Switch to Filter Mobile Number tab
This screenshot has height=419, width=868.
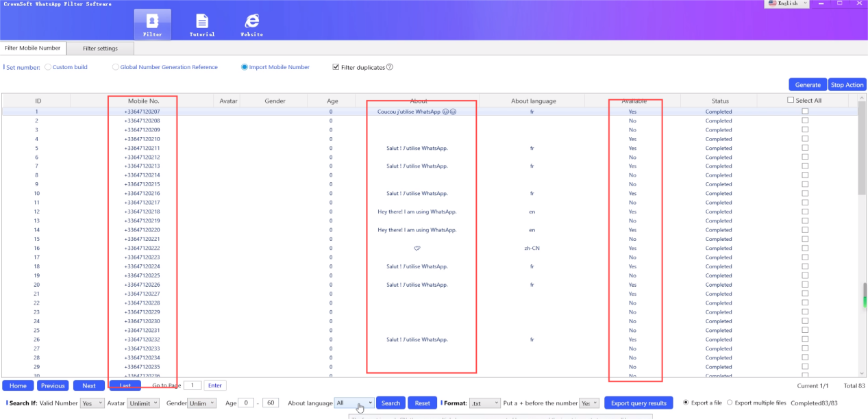tap(33, 48)
